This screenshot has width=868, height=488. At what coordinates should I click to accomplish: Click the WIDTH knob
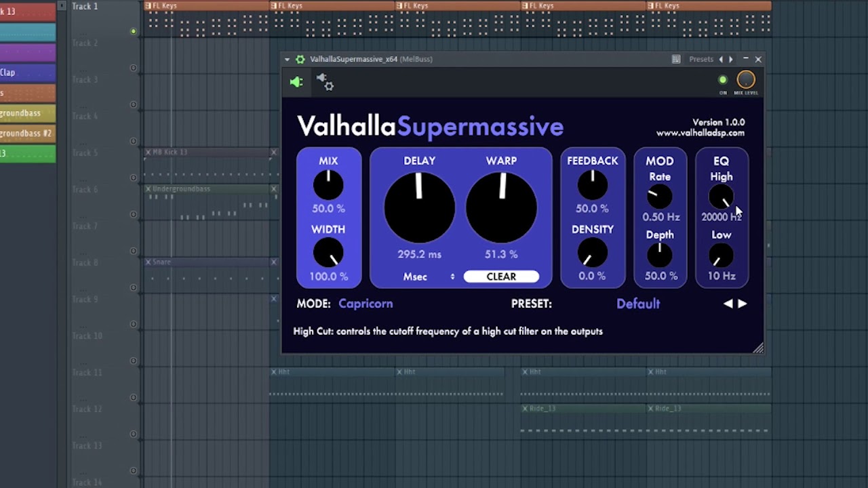pyautogui.click(x=328, y=253)
